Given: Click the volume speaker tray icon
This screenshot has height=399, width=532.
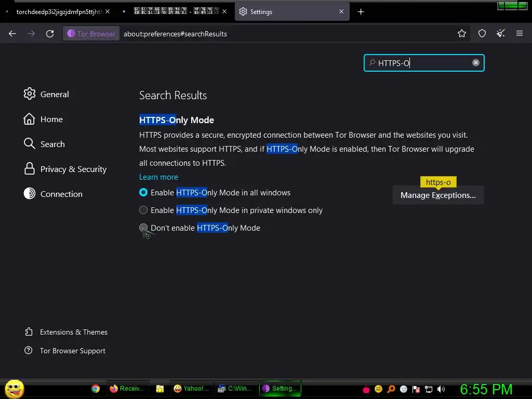Looking at the screenshot, I should (441, 389).
